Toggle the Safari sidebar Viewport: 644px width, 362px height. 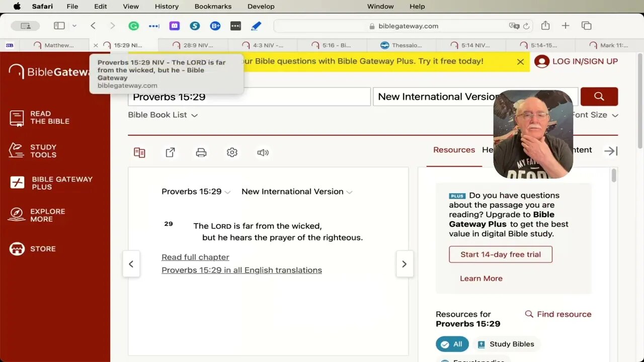click(59, 26)
